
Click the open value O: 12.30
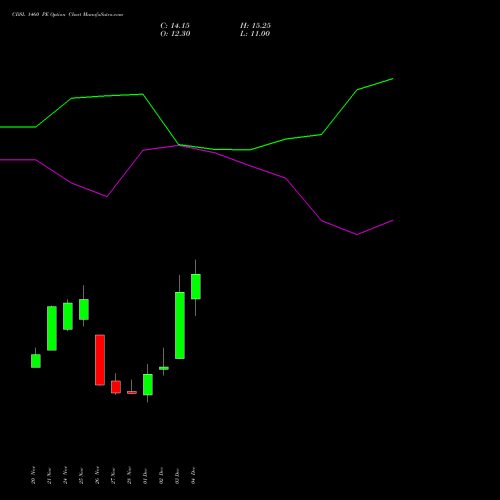(175, 34)
